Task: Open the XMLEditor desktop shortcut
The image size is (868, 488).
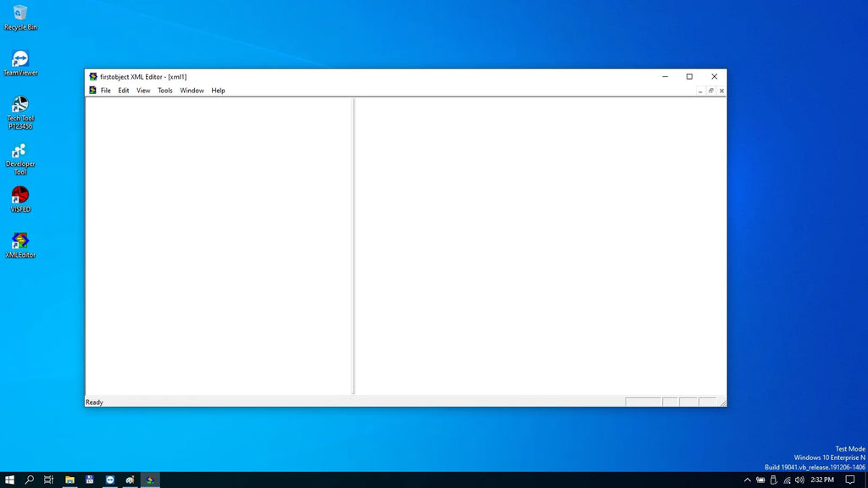Action: point(20,245)
